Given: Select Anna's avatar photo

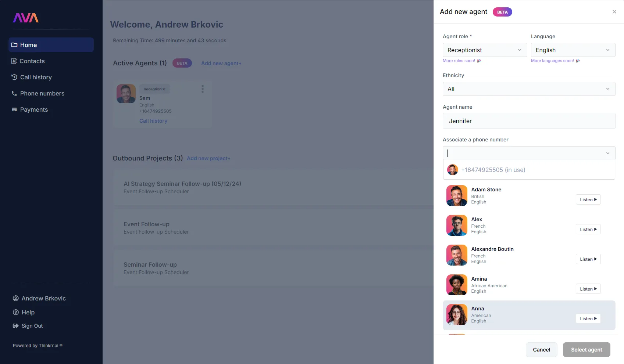Looking at the screenshot, I should (x=457, y=314).
